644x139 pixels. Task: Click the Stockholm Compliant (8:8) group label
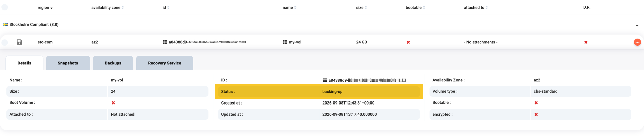(x=34, y=25)
